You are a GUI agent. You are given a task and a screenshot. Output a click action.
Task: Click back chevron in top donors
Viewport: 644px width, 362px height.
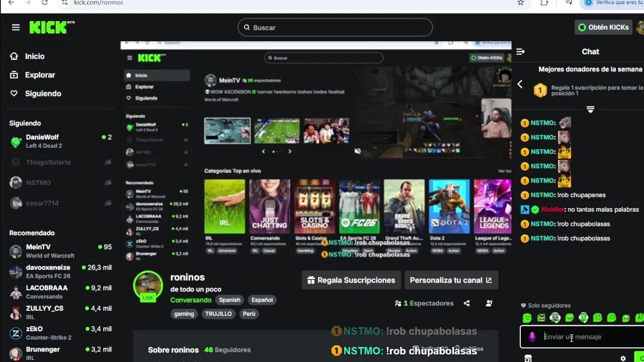point(520,84)
